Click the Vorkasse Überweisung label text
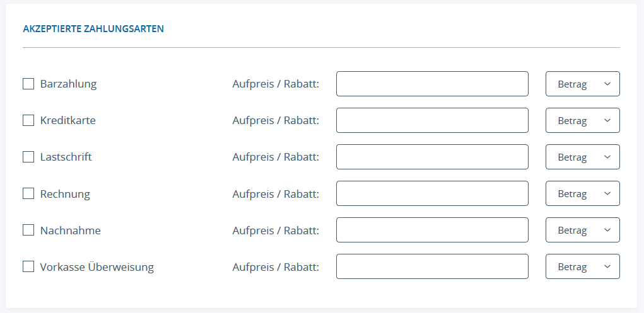 97,267
